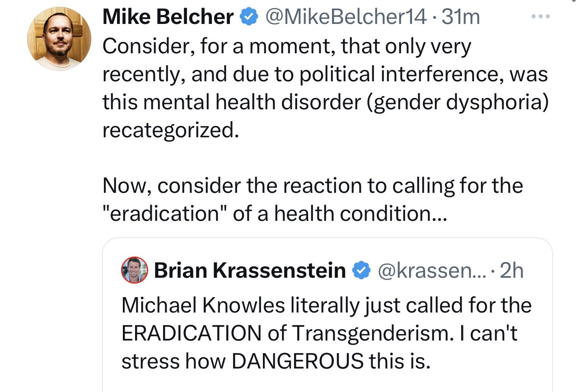This screenshot has width=580, height=392.
Task: Open the @MikeBelcher14 handle
Action: tap(346, 18)
